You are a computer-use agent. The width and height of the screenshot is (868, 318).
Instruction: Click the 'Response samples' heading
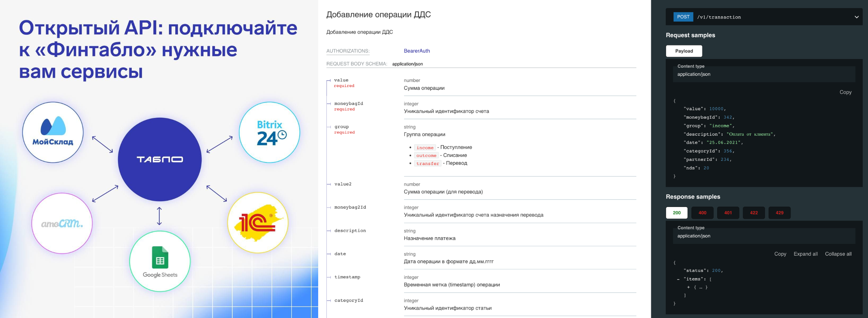[693, 197]
